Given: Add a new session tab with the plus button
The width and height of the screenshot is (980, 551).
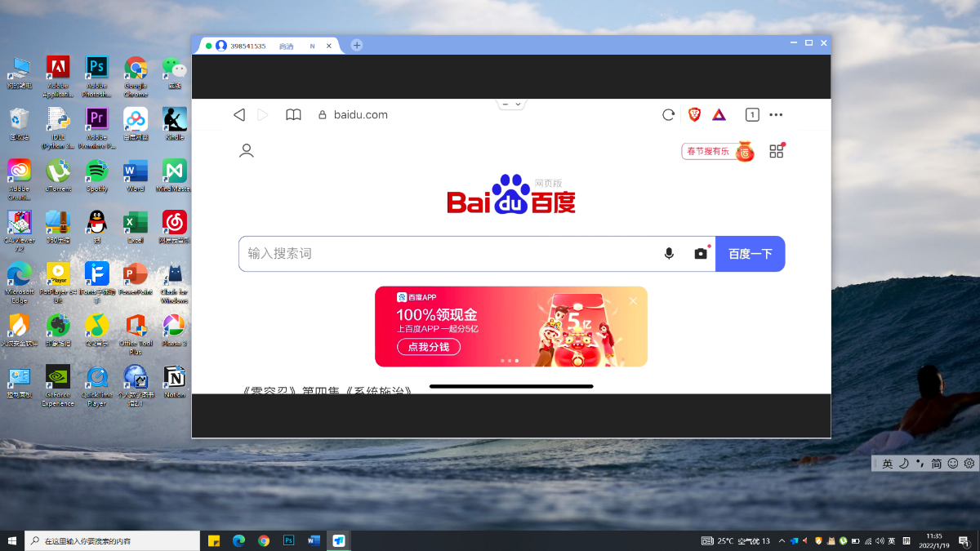Looking at the screenshot, I should 357,46.
